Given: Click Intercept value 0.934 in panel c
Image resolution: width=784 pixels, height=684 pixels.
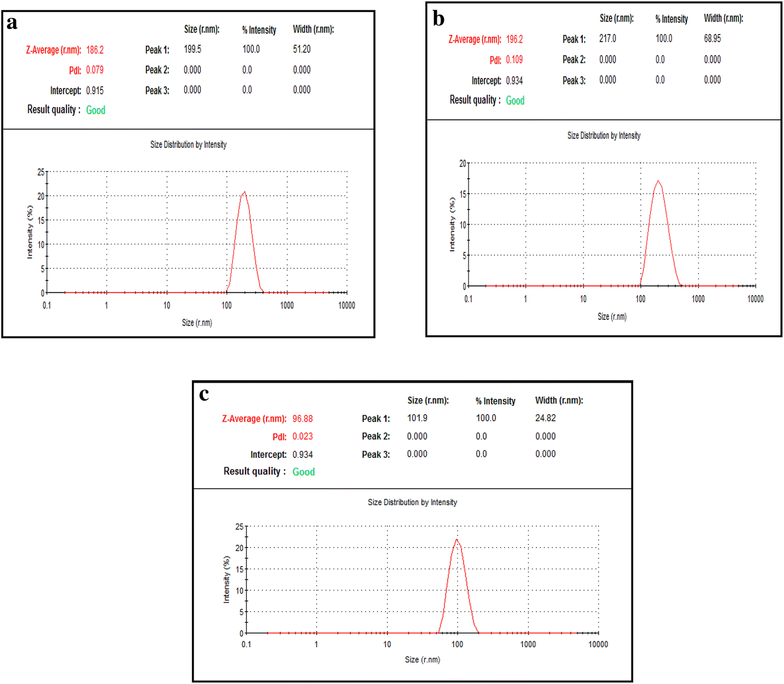Looking at the screenshot, I should [303, 455].
